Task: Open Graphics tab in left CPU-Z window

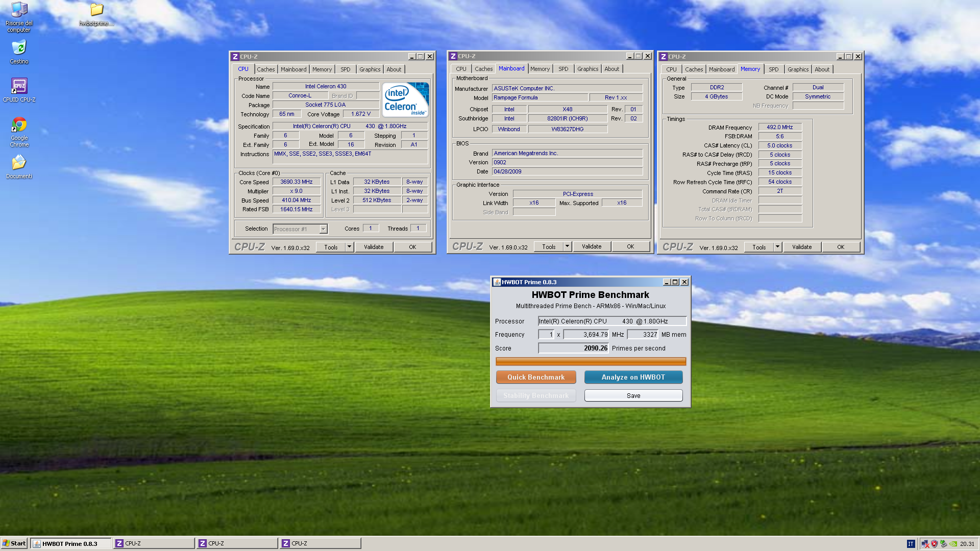Action: 370,69
